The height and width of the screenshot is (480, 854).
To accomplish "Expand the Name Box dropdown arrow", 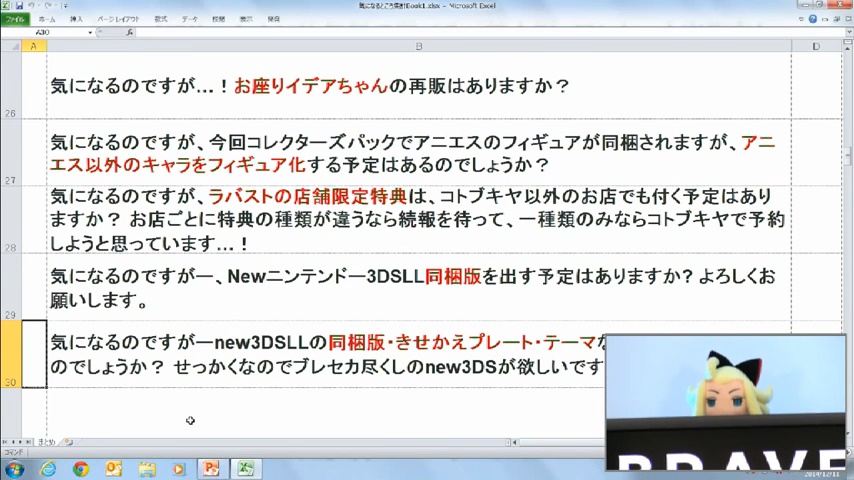I will click(x=90, y=33).
